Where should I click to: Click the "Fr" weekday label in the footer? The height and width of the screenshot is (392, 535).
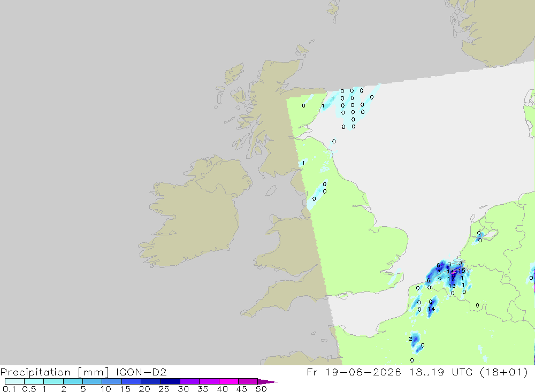click(x=312, y=372)
